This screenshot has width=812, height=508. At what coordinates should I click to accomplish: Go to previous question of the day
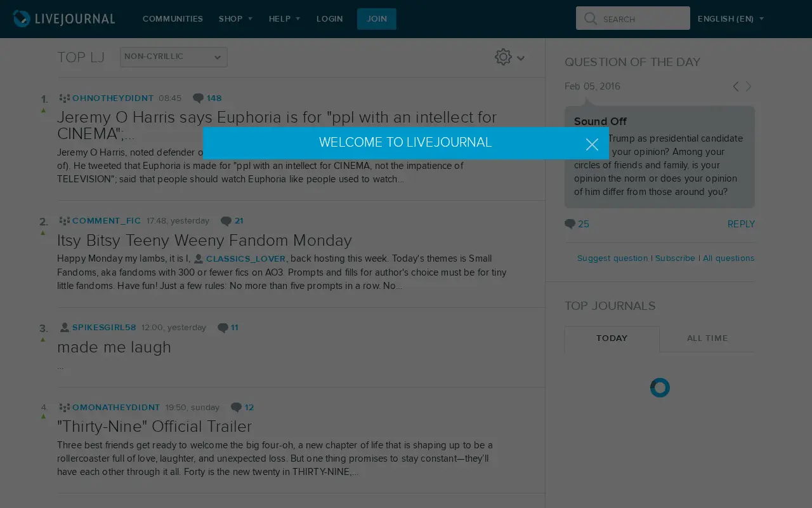coord(736,86)
